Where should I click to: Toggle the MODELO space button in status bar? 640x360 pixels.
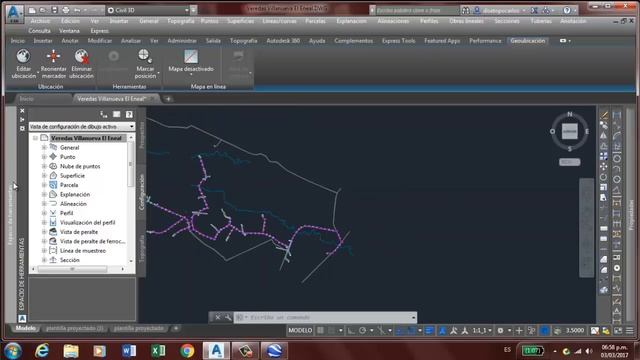click(300, 331)
